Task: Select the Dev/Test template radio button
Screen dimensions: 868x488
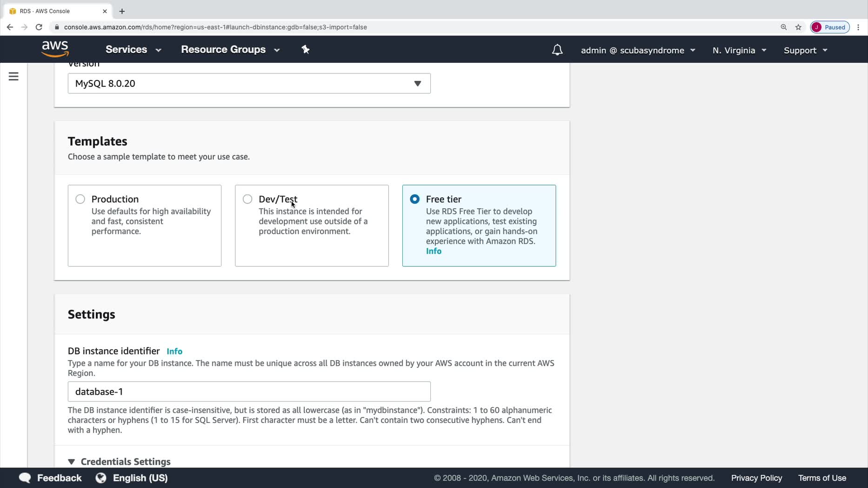Action: pos(247,199)
